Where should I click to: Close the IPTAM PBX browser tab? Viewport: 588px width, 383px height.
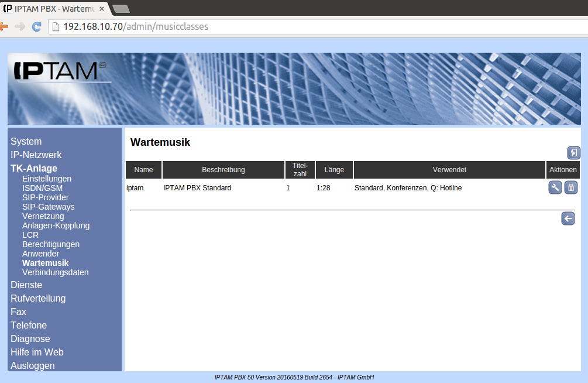click(101, 9)
